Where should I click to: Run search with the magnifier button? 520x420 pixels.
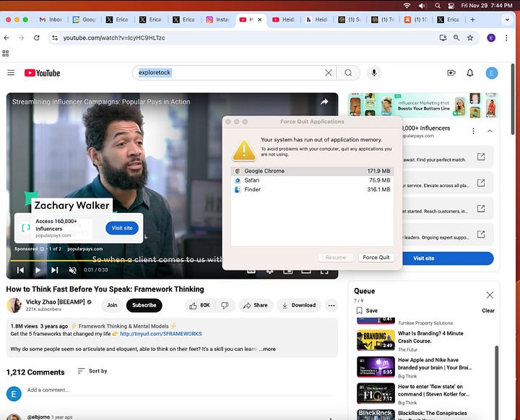pos(348,73)
